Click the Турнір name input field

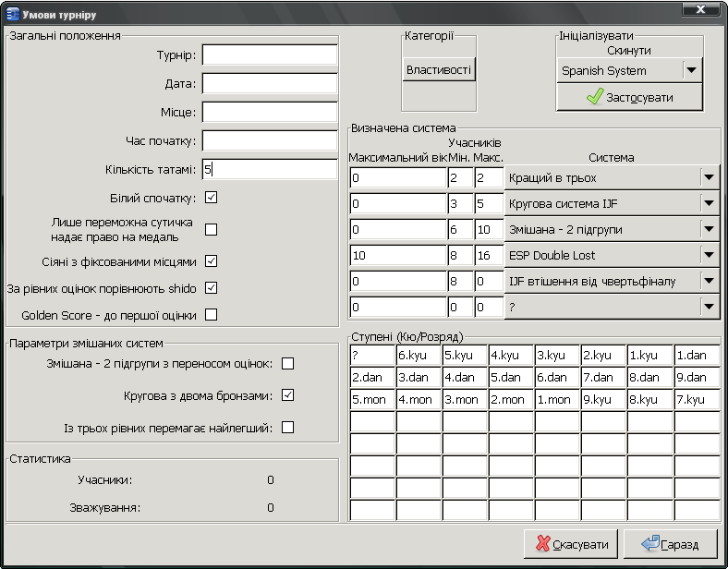pos(270,55)
